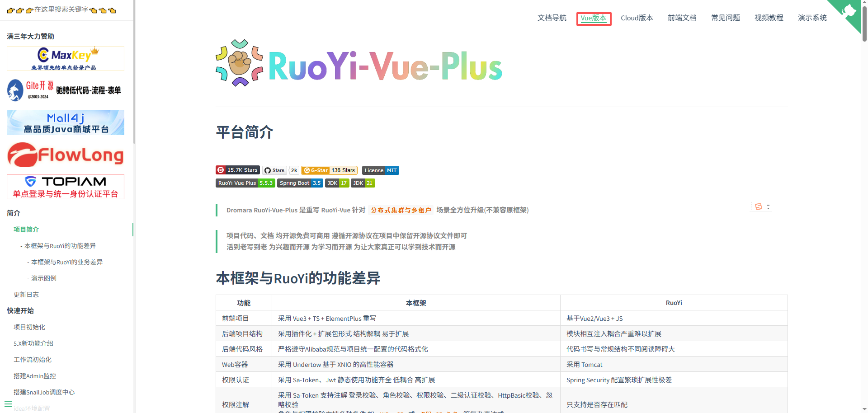Open the Cloud版本 nav item
Screen dimensions: 868x413
click(x=637, y=18)
